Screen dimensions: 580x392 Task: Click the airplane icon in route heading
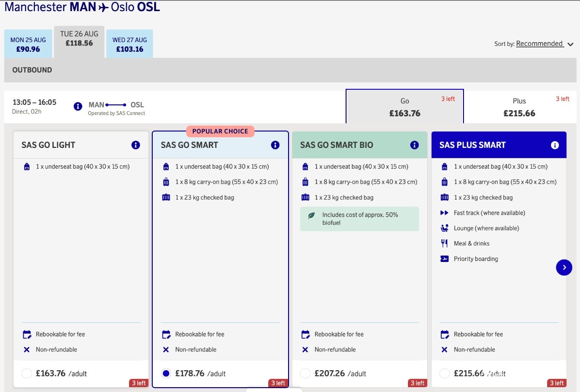click(103, 8)
